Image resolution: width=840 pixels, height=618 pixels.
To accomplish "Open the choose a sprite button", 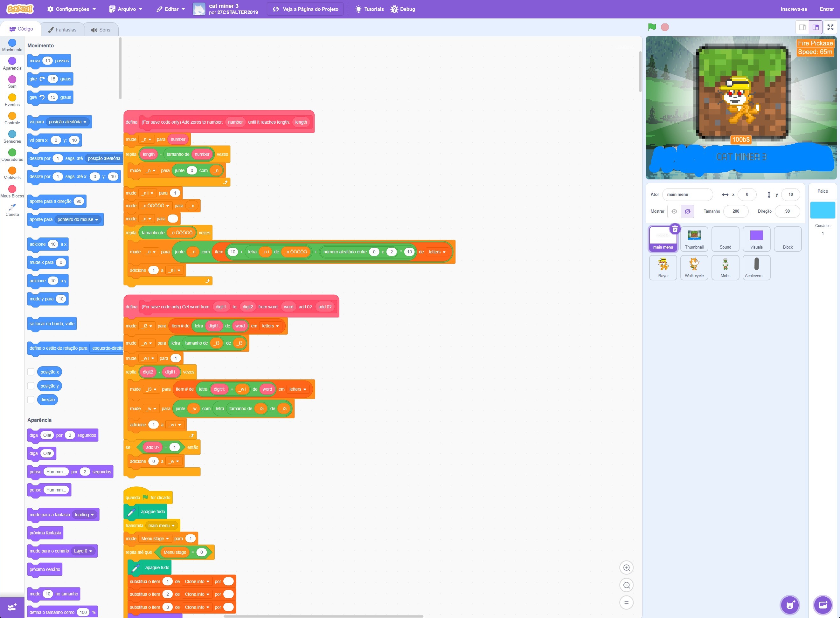I will (790, 605).
